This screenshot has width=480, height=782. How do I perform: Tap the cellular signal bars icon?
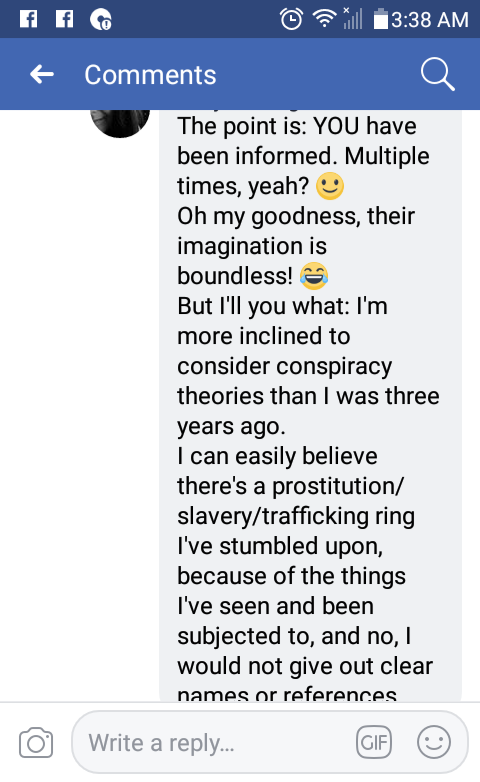click(353, 19)
